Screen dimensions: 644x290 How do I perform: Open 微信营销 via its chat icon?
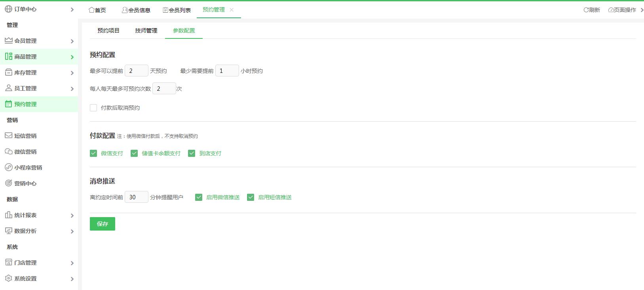[x=8, y=151]
